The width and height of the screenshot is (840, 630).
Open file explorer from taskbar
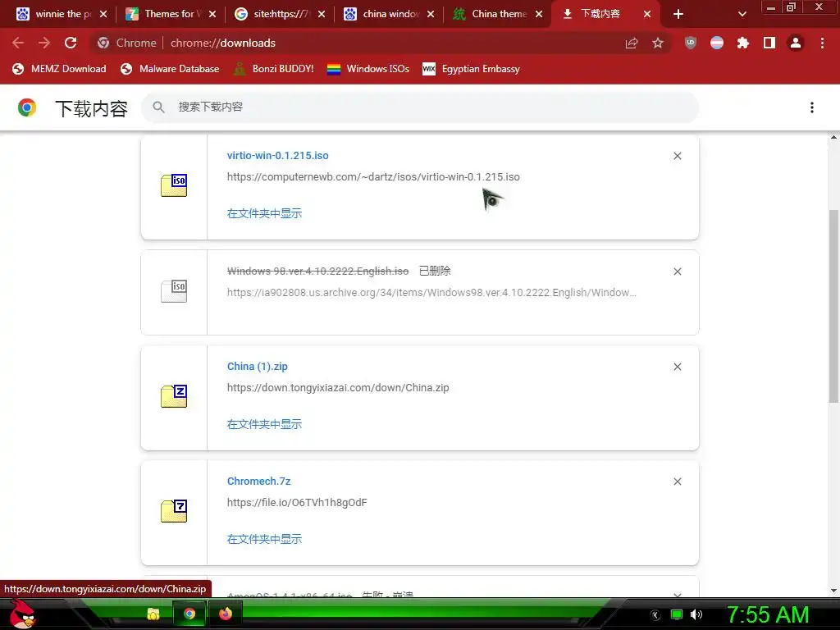[153, 614]
